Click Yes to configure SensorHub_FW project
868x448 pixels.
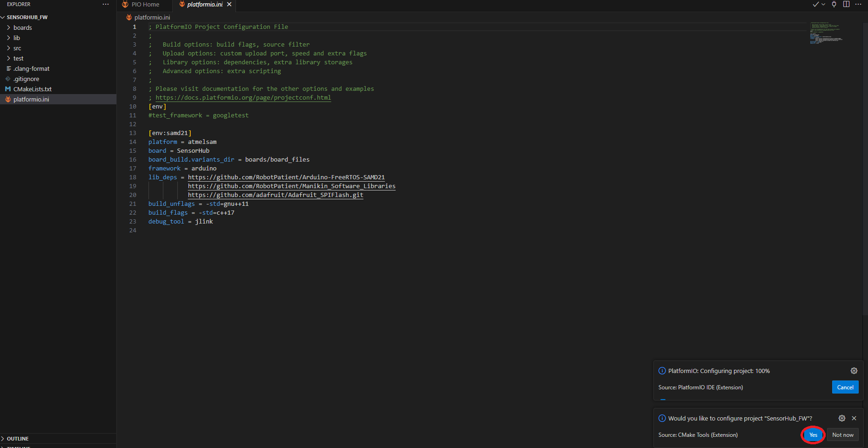(813, 434)
